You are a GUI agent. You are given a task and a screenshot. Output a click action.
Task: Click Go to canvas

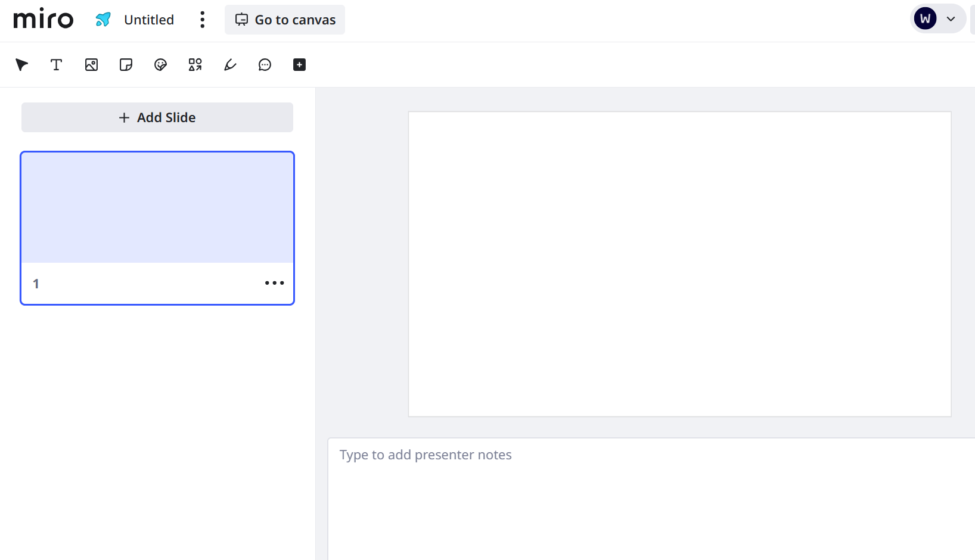tap(284, 20)
